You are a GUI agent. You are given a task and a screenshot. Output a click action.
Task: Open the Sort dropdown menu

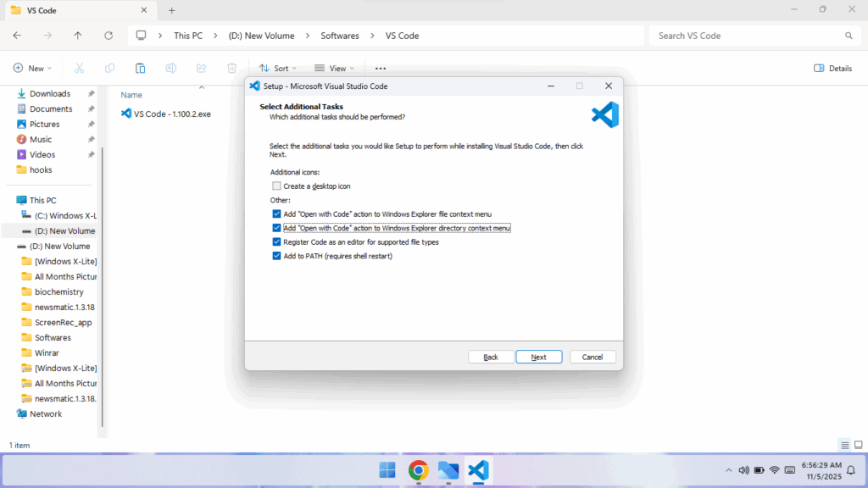pyautogui.click(x=277, y=68)
